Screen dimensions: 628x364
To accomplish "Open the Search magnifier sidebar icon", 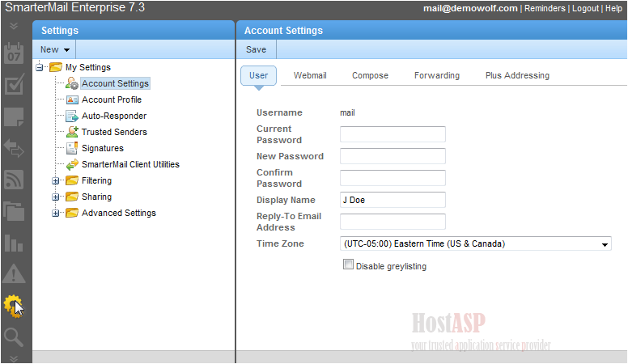I will [x=14, y=337].
